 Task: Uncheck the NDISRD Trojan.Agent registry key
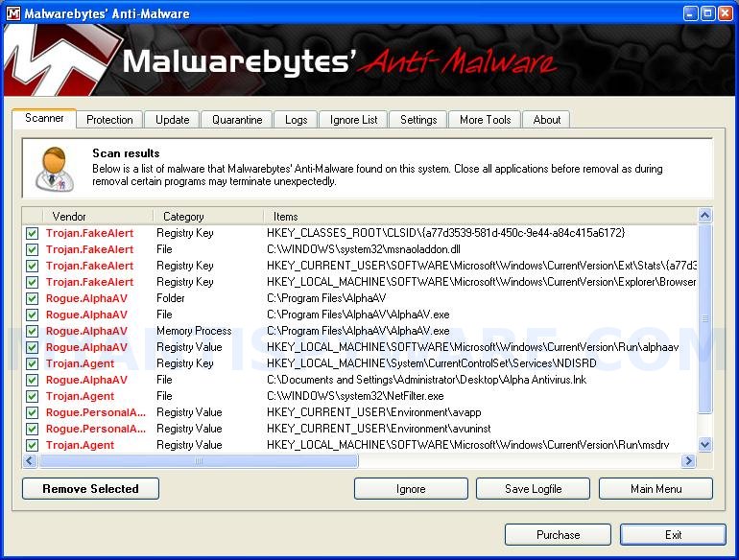32,363
